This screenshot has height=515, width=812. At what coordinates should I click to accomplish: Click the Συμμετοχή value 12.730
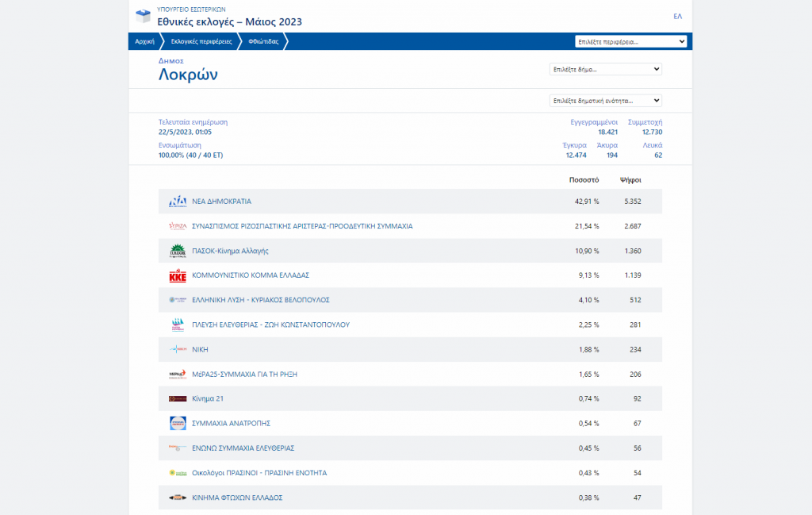click(652, 132)
